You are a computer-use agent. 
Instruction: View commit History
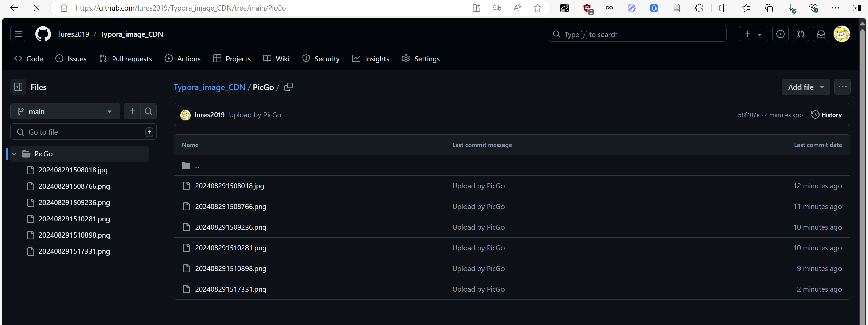point(826,115)
